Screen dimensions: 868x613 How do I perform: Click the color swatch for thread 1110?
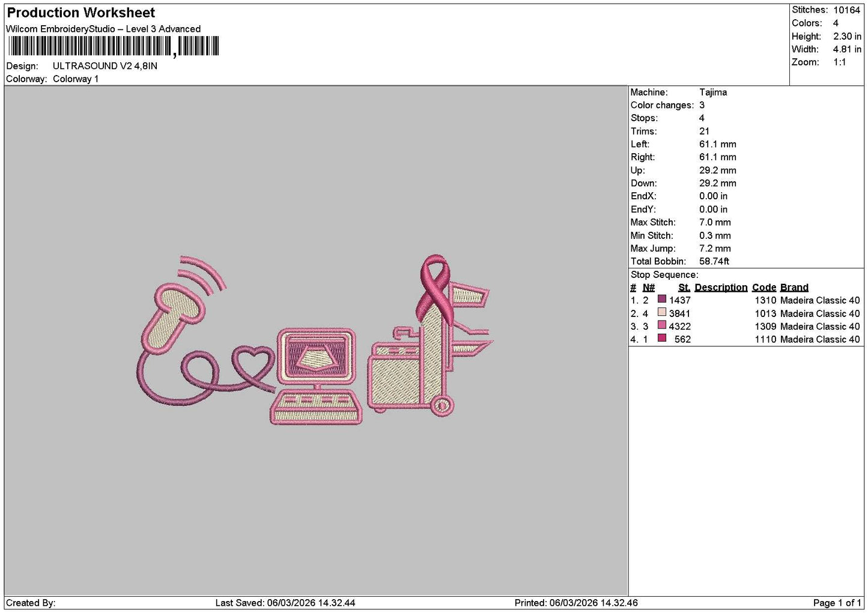pos(662,339)
